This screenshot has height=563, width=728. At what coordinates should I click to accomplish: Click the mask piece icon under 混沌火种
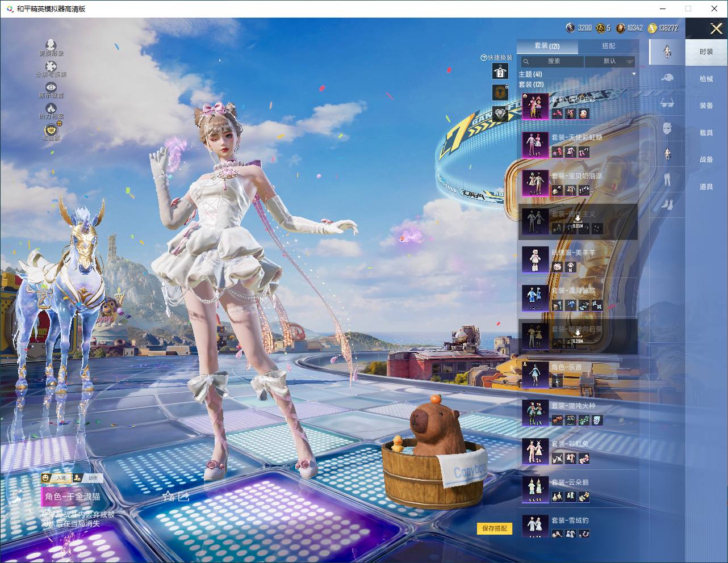597,420
